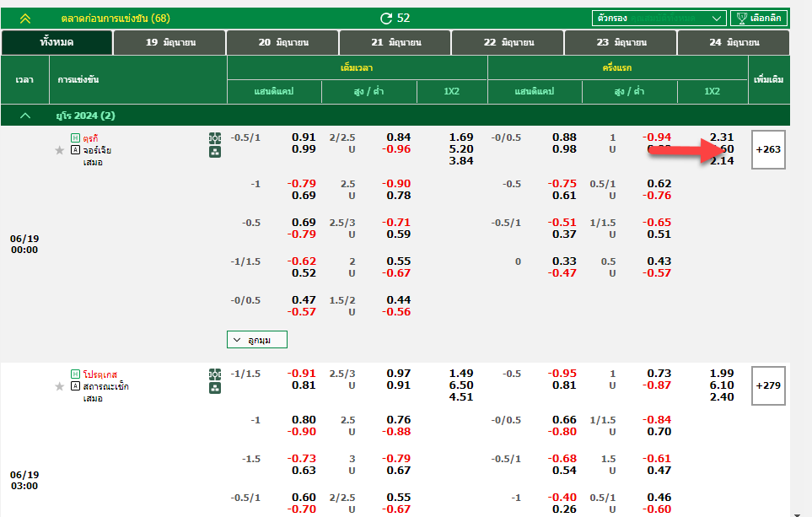The height and width of the screenshot is (517, 812).
Task: Select under odds -0.96 for ตุรกี match
Action: 396,149
